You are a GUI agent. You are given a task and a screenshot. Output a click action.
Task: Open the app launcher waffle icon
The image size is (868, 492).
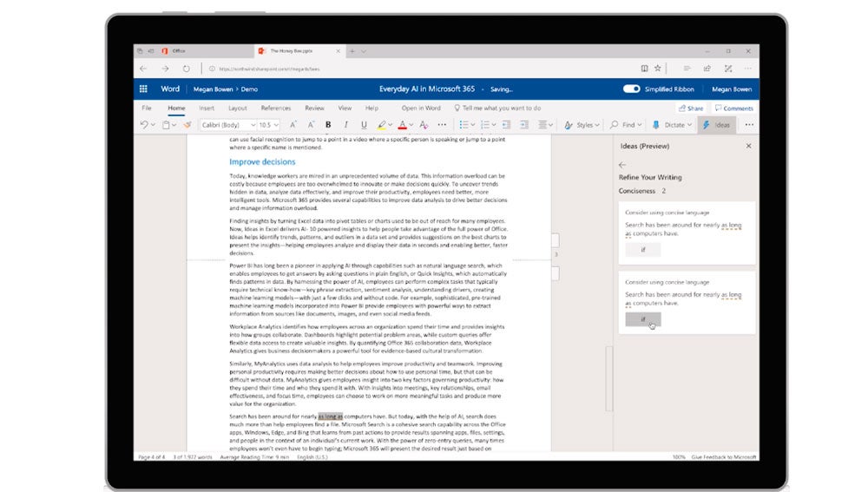143,89
